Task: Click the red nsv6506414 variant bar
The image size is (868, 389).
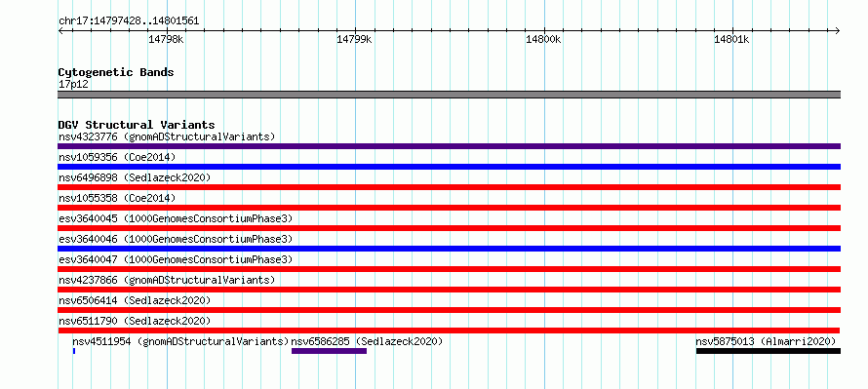Action: (449, 310)
